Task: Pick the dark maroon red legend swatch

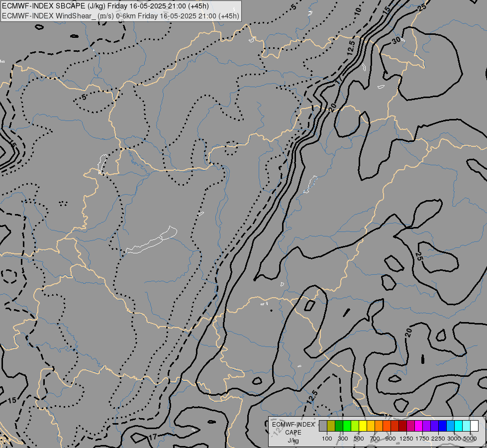Action: [403, 426]
